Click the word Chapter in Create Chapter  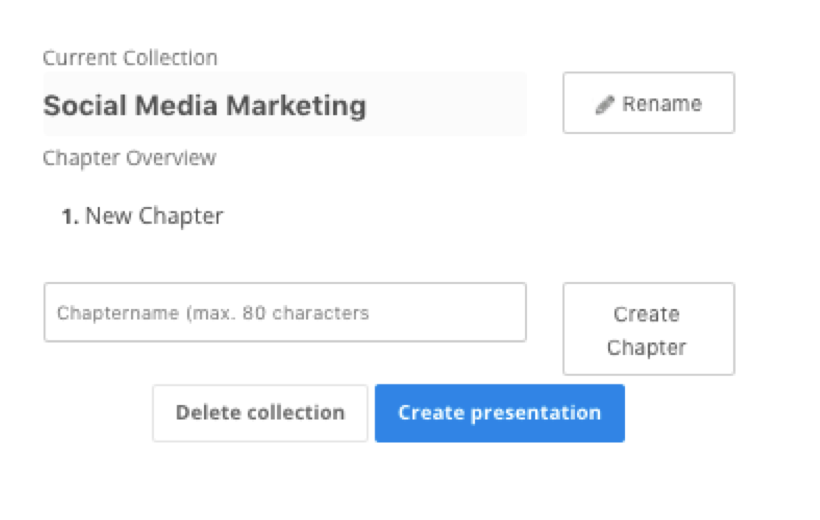pyautogui.click(x=646, y=347)
